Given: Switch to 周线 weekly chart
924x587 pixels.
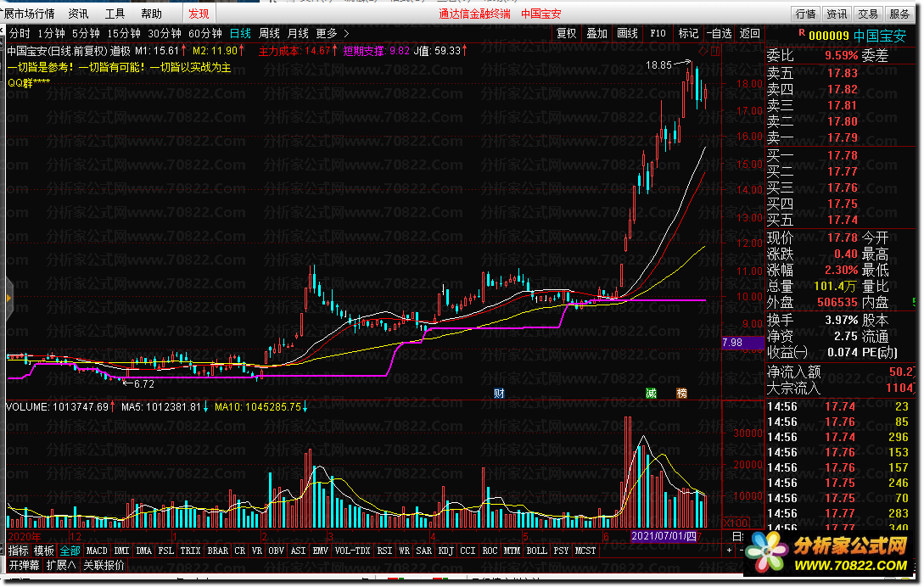Looking at the screenshot, I should coord(269,34).
